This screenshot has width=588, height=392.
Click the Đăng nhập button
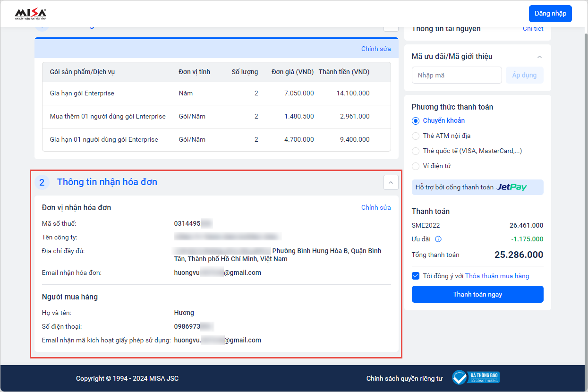pyautogui.click(x=550, y=14)
